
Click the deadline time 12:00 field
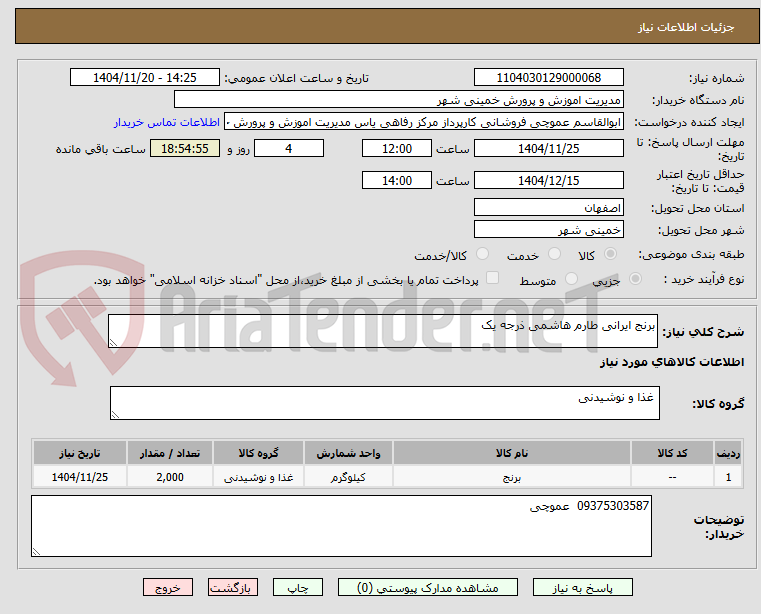click(397, 148)
